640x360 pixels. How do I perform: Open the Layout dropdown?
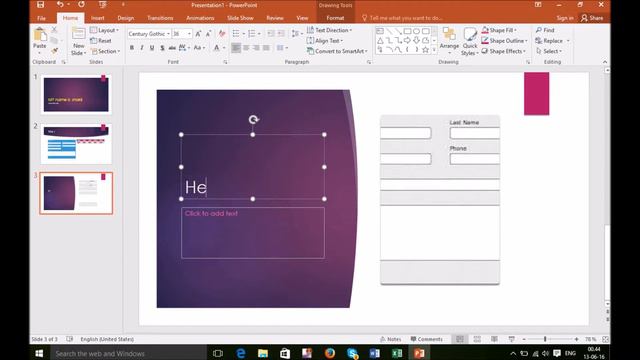104,30
